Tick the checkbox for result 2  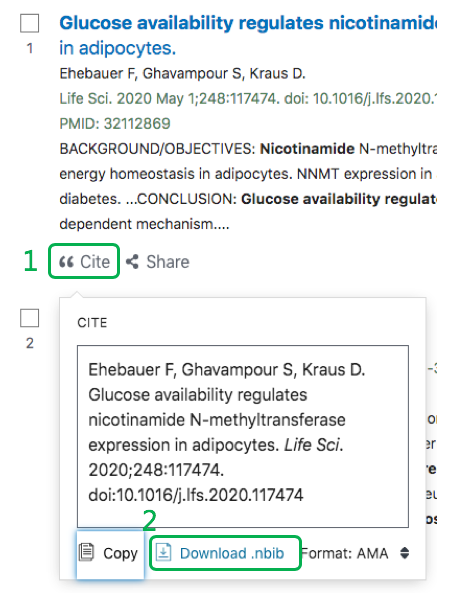click(30, 318)
